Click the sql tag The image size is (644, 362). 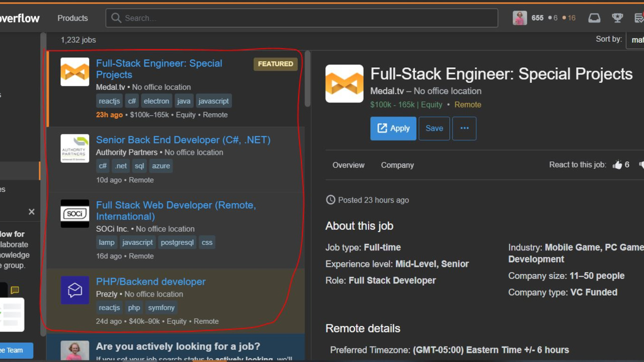[x=139, y=166]
